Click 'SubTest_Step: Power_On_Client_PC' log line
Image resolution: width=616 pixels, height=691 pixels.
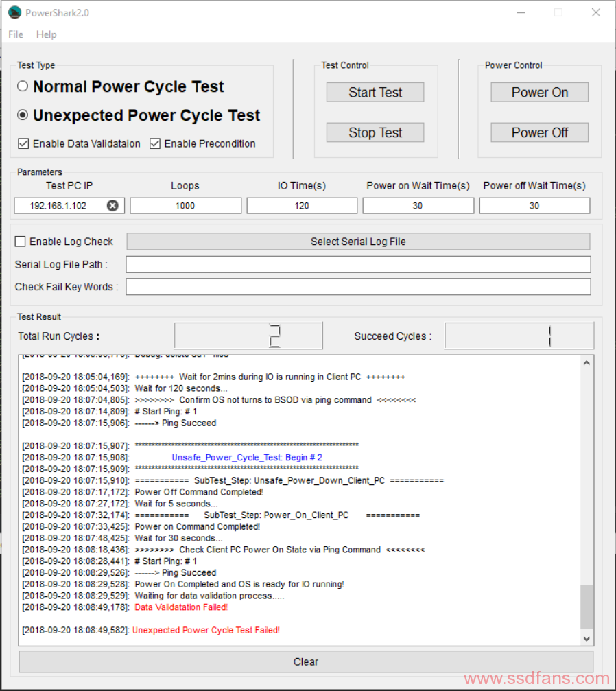[277, 515]
